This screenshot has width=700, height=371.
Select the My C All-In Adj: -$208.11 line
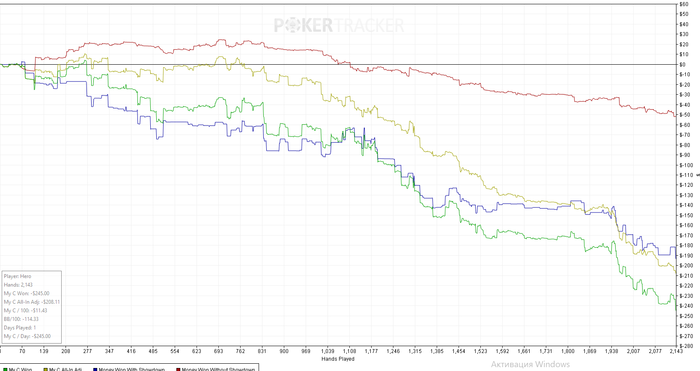click(x=32, y=302)
